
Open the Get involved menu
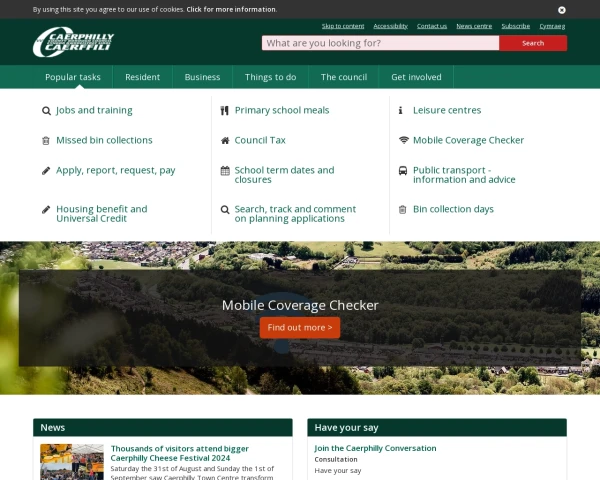pyautogui.click(x=416, y=77)
